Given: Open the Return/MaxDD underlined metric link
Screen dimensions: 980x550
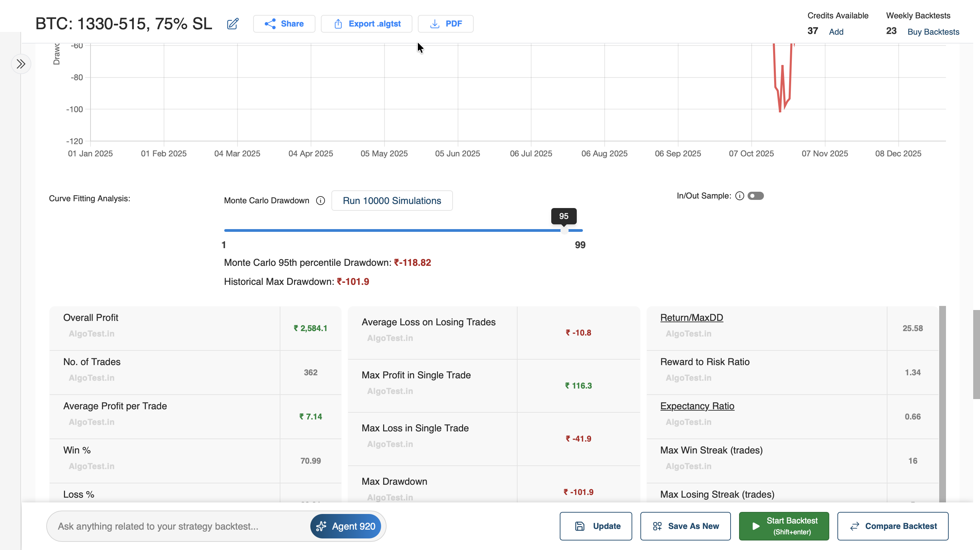Looking at the screenshot, I should pyautogui.click(x=691, y=318).
